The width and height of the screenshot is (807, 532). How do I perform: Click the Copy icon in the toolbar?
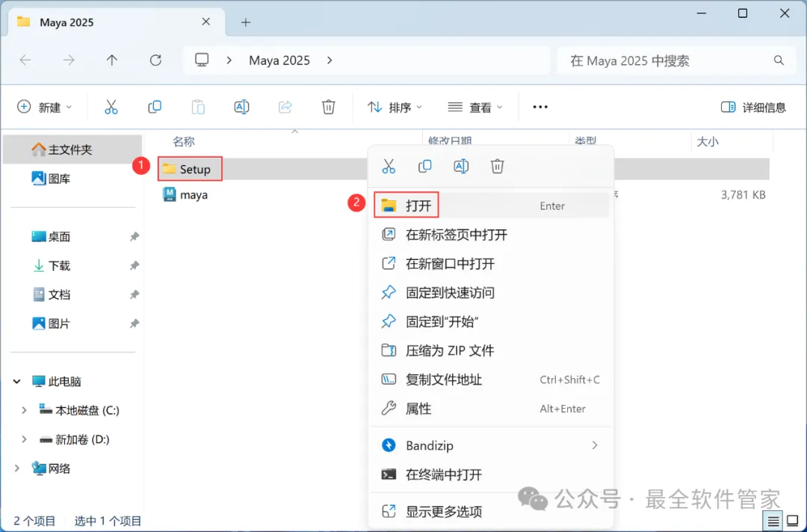tap(155, 107)
